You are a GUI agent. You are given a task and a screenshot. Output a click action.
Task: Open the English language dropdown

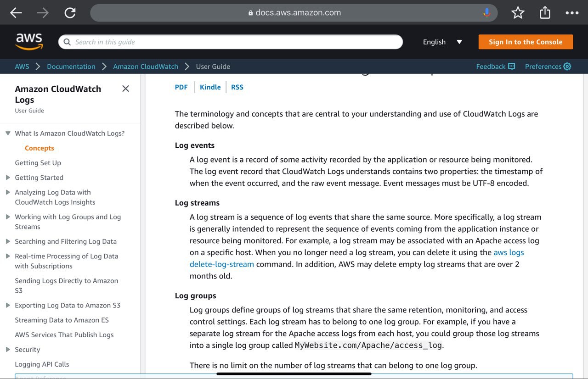442,42
